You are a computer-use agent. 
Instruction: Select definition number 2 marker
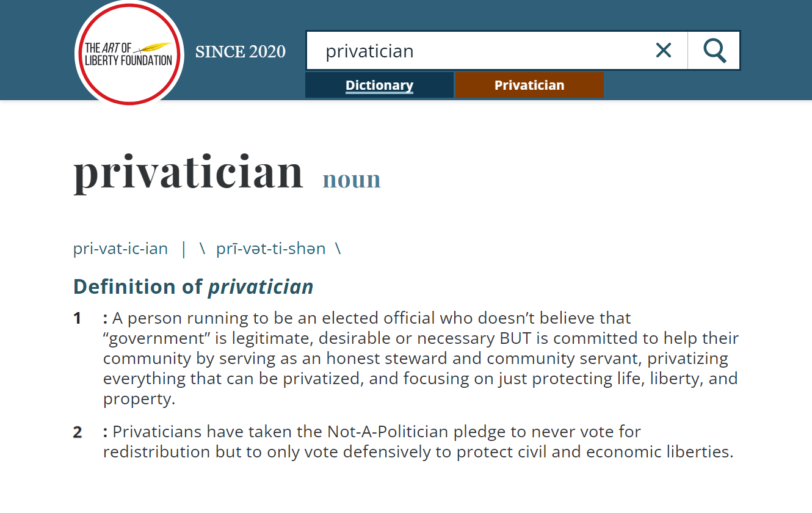coord(78,432)
